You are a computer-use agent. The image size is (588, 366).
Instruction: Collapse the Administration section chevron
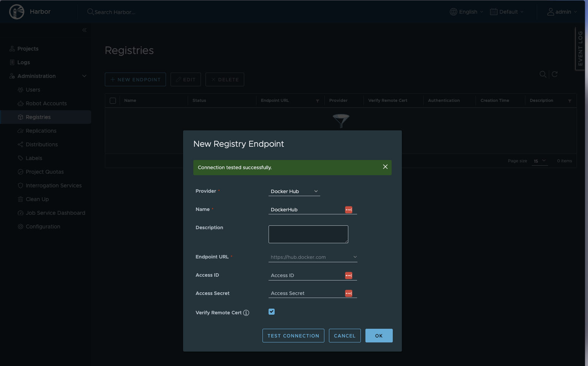tap(84, 76)
